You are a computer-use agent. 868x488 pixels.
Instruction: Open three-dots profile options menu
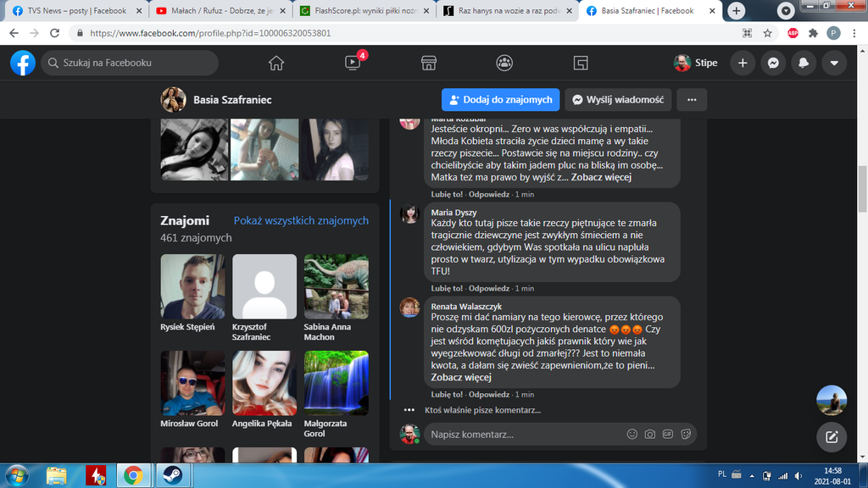click(692, 99)
